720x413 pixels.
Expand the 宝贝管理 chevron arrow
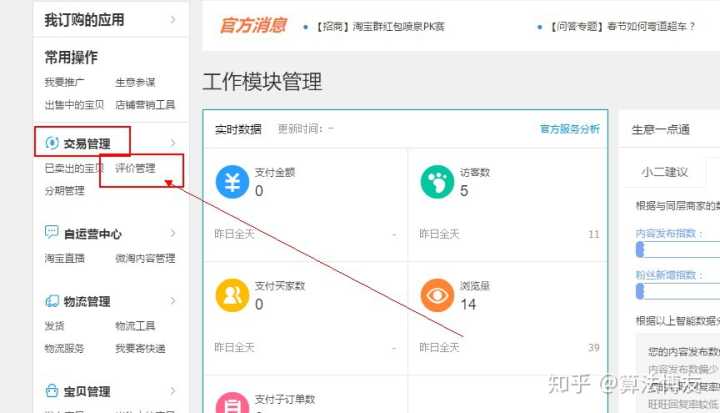pyautogui.click(x=173, y=391)
